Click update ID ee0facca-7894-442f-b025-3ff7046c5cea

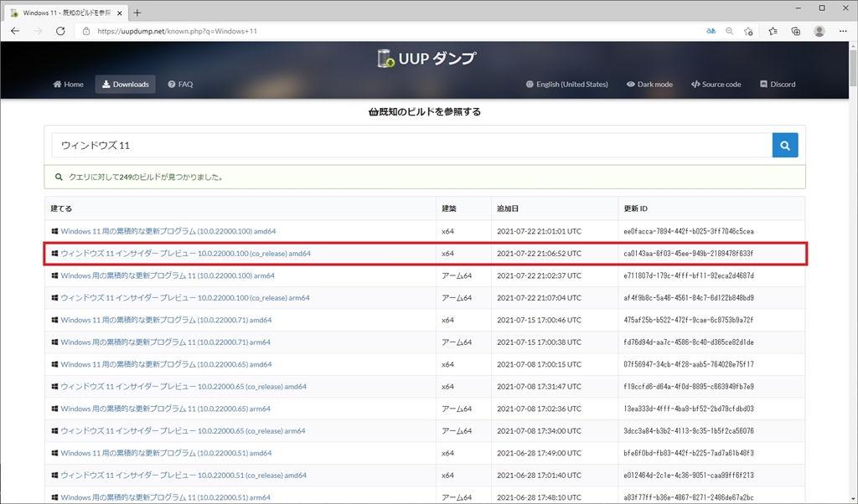[689, 231]
